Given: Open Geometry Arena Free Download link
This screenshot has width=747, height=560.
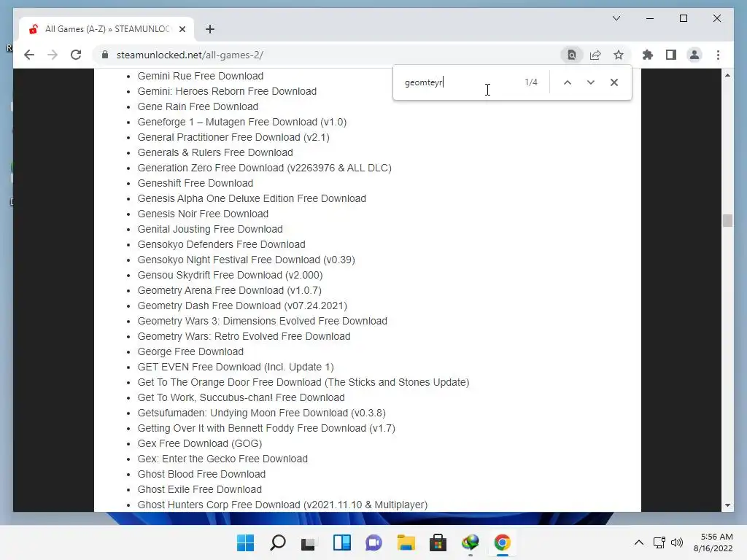Looking at the screenshot, I should pyautogui.click(x=229, y=290).
